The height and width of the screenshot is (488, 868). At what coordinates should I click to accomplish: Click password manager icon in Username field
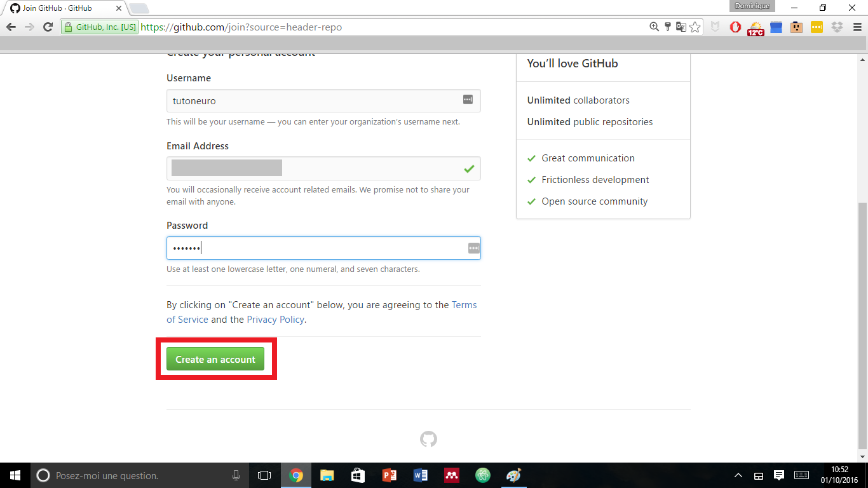[468, 100]
